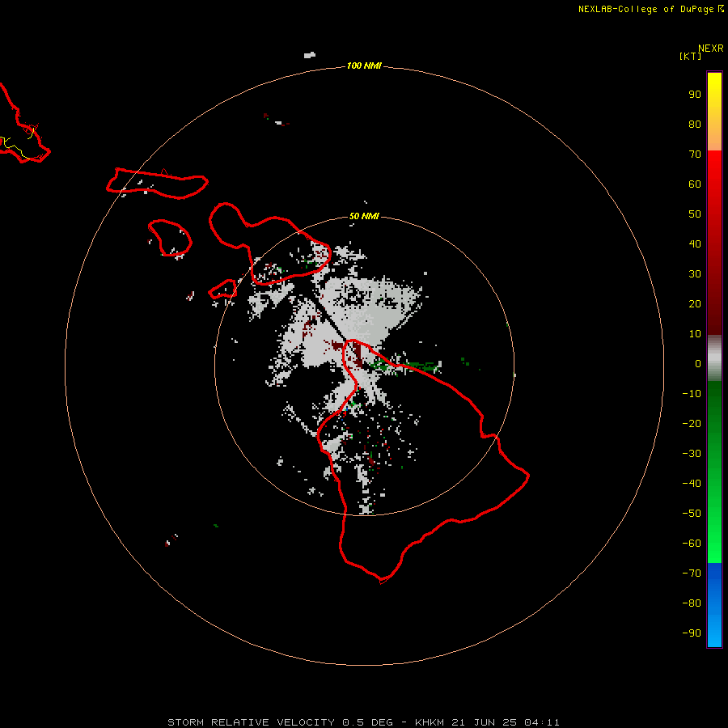Click the 40 value on velocity scale
The height and width of the screenshot is (728, 728).
click(695, 244)
